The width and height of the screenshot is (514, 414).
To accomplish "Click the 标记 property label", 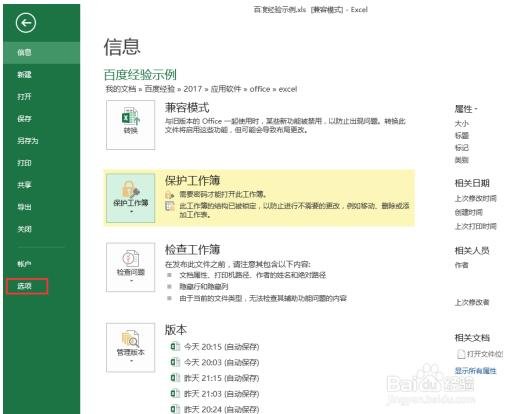I will pos(462,148).
